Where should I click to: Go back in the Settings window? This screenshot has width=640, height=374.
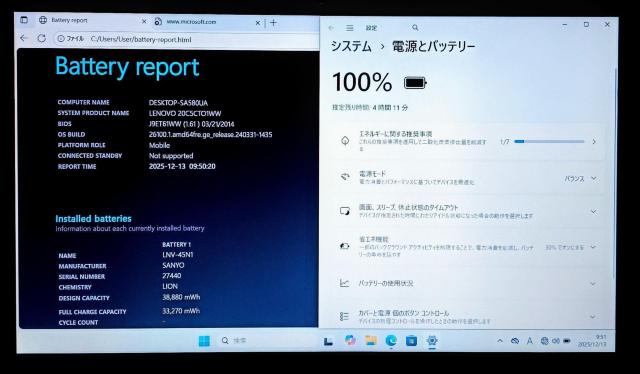click(331, 28)
